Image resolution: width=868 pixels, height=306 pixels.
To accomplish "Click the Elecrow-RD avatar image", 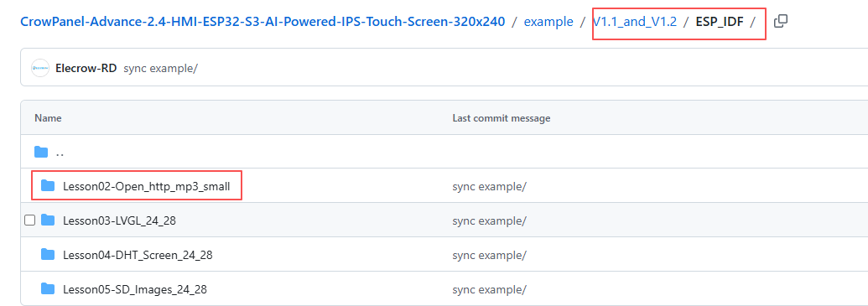I will (40, 69).
